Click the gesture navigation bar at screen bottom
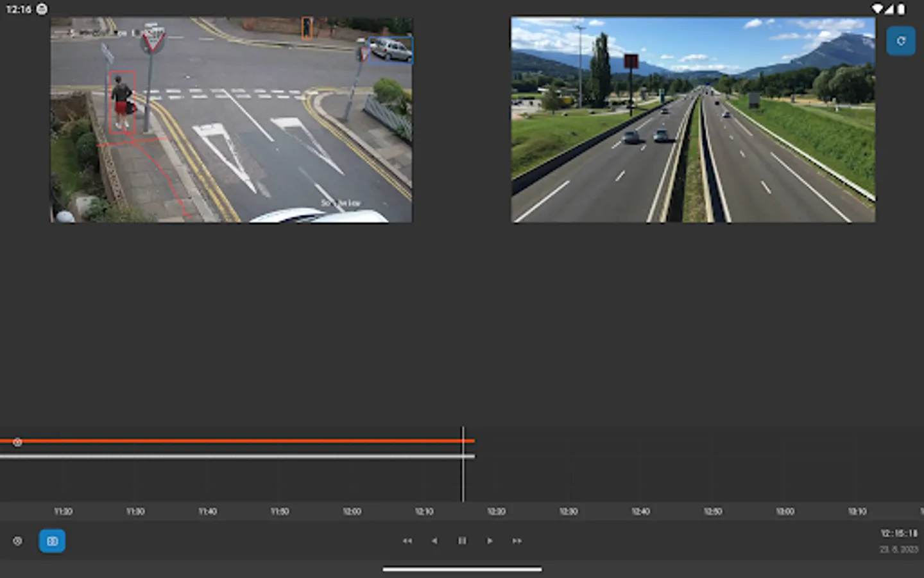Screen dimensions: 924x578 click(x=461, y=568)
